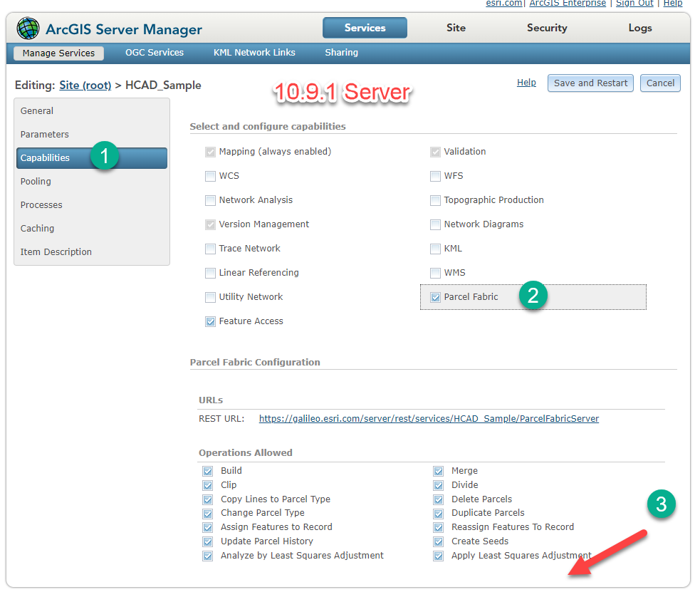
Task: Uncheck Change Parcel Type operation
Action: (x=208, y=514)
